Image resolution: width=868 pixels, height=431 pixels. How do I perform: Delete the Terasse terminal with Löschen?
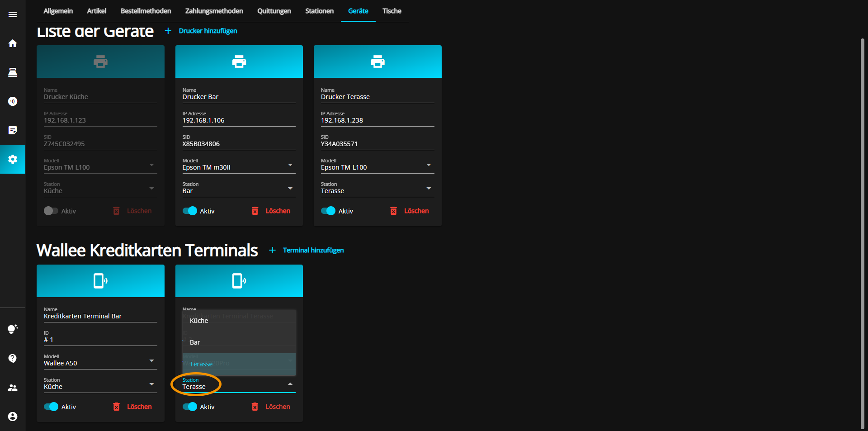click(x=271, y=407)
